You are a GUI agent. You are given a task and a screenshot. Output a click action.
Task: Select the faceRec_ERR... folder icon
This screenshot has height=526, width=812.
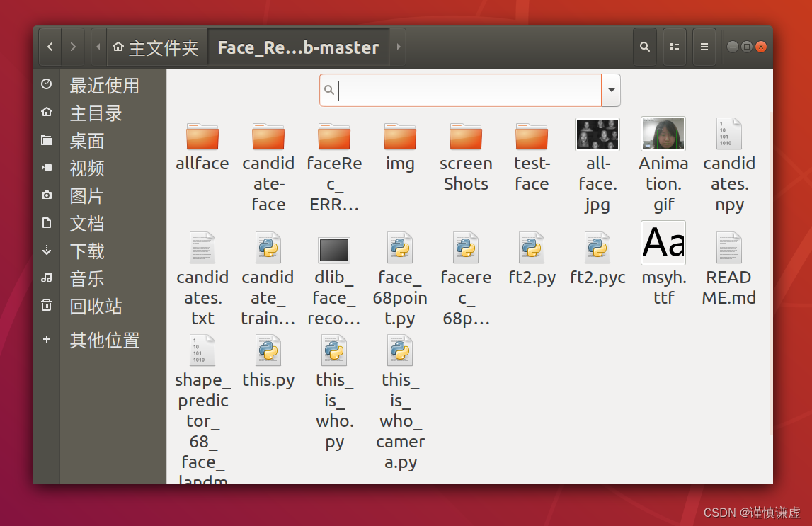[x=334, y=136]
